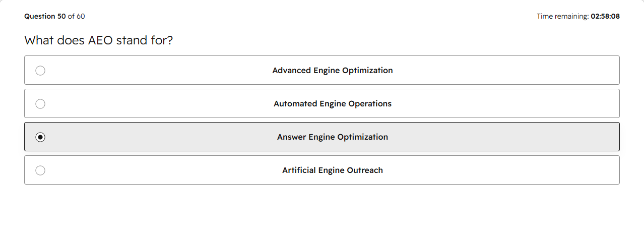Screen dimensions: 644x235
Task: Choose the Automated Engine Operations radio button
Action: click(40, 104)
